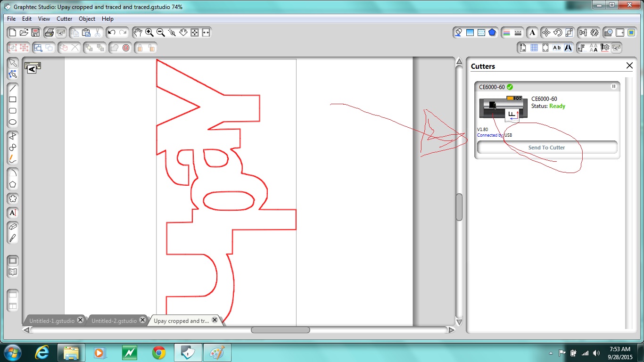Open the Fill Gradient panel
Image resolution: width=644 pixels, height=362 pixels.
coord(470,33)
